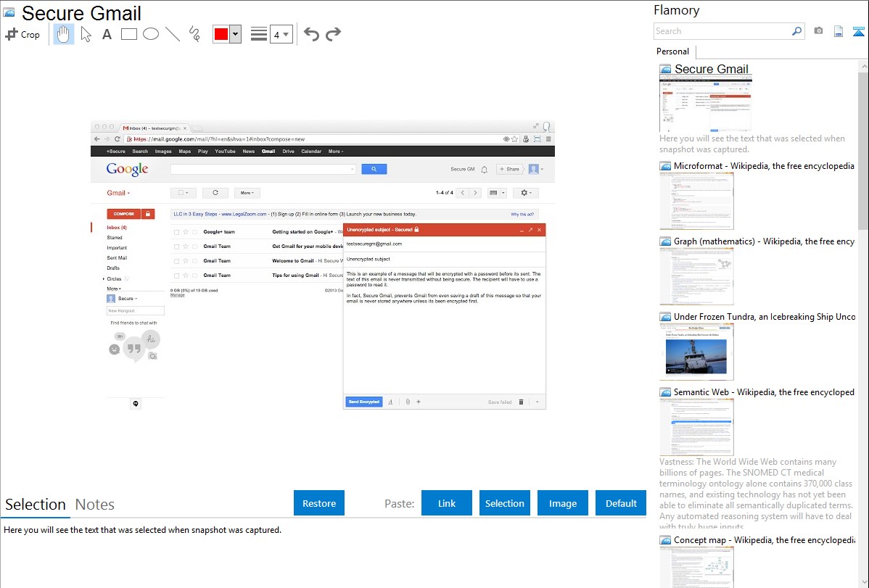Pick the ellipse shape tool
Image resolution: width=869 pixels, height=588 pixels.
click(151, 34)
